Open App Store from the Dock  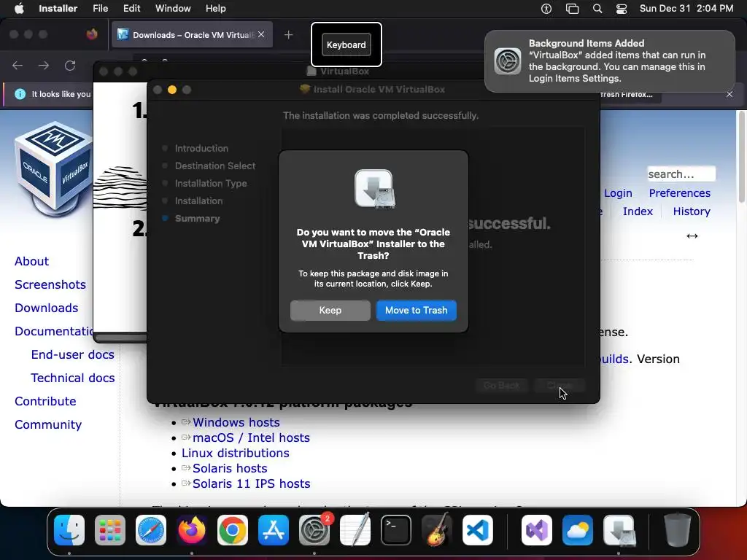coord(274,530)
